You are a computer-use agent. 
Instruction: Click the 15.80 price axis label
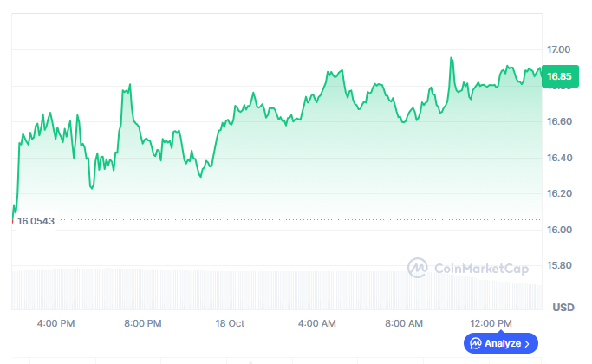[558, 265]
